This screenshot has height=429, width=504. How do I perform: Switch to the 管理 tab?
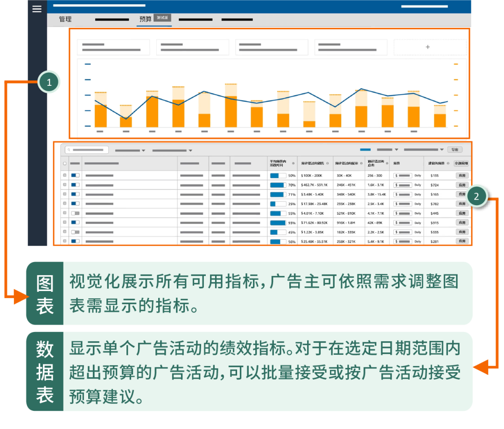(x=65, y=19)
